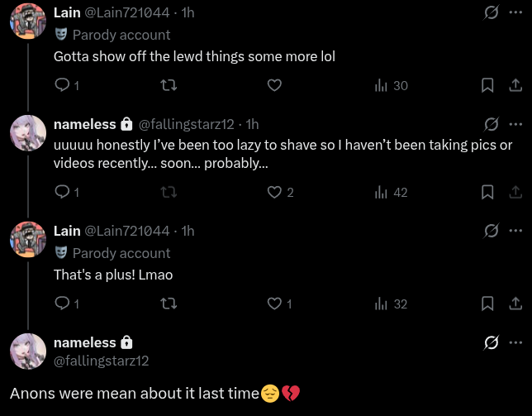The width and height of the screenshot is (532, 416).
Task: Open @fallingstarz12 profile link in last tweet
Action: tap(102, 361)
